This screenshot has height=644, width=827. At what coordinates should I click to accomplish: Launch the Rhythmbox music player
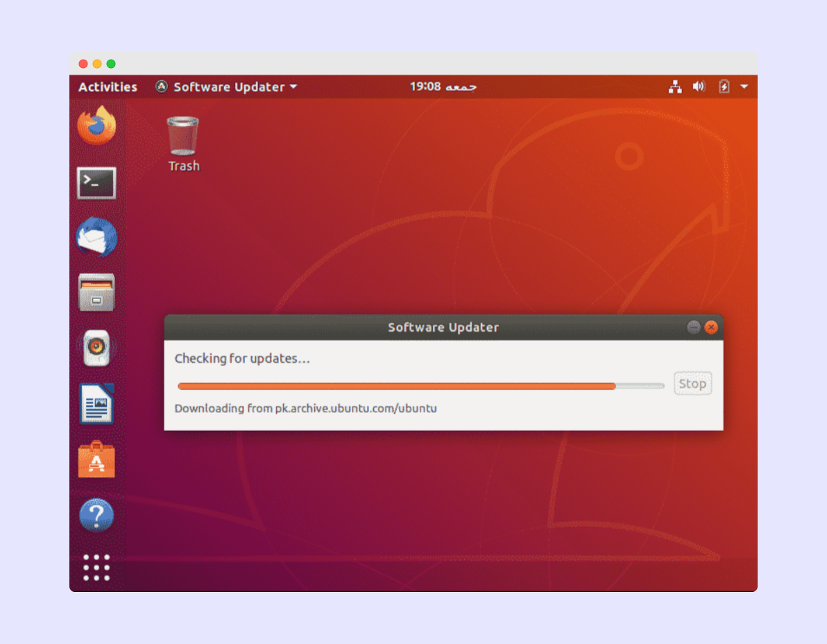[96, 348]
